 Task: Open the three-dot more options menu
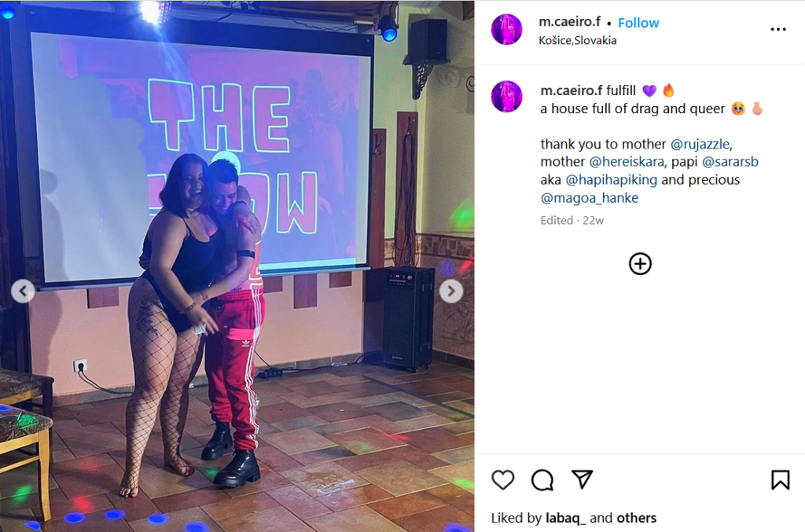tap(778, 29)
